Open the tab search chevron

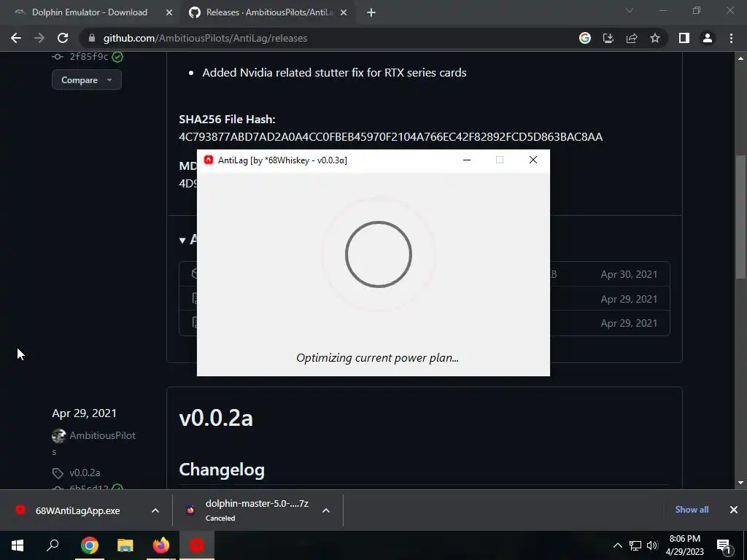630,10
